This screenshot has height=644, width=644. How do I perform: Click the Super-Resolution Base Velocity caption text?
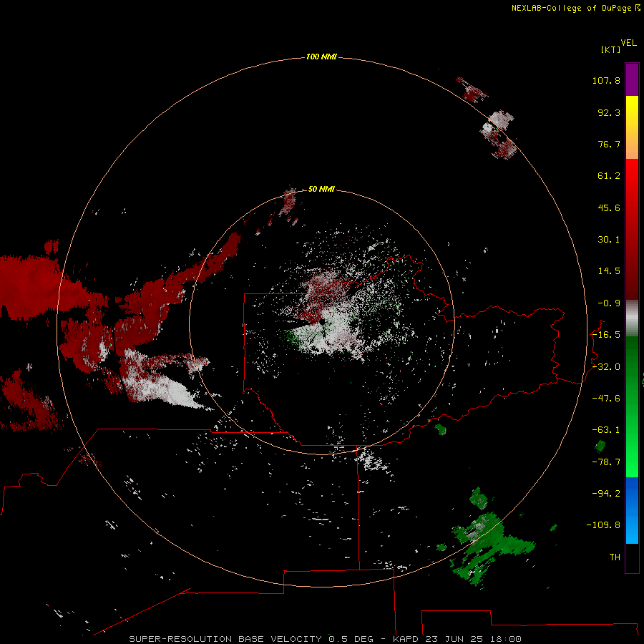(x=325, y=639)
